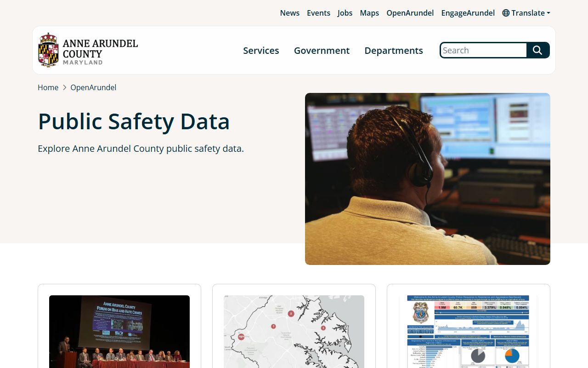Open the Jobs link
Image resolution: width=588 pixels, height=368 pixels.
pyautogui.click(x=345, y=13)
